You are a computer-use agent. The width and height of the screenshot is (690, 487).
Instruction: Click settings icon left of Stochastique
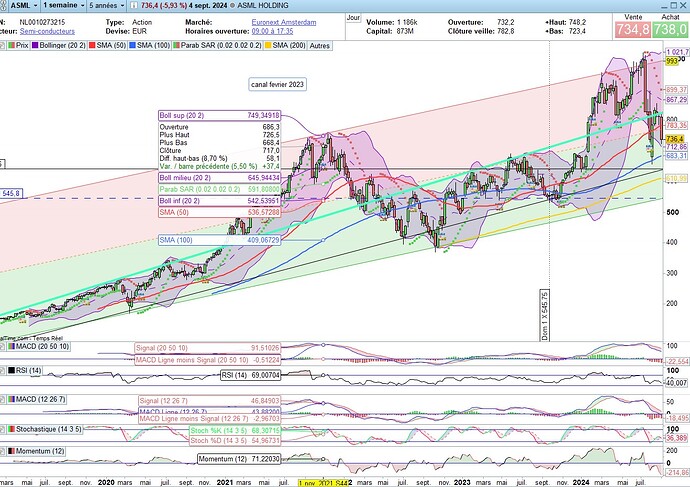click(3, 428)
